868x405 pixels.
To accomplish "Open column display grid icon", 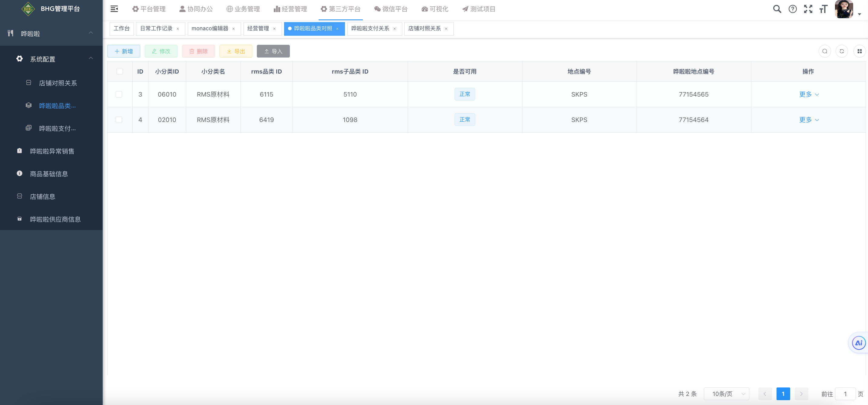I will pyautogui.click(x=859, y=51).
